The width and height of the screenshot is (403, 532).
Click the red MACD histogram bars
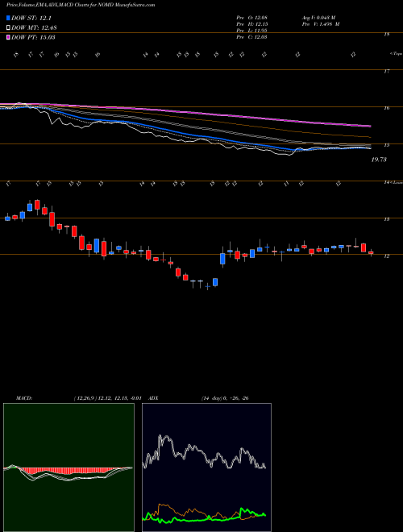click(67, 472)
